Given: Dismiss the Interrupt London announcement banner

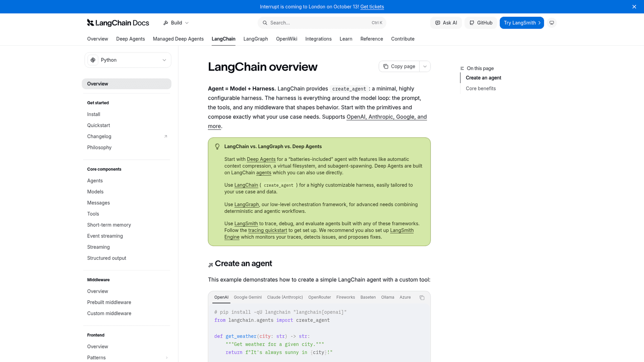Looking at the screenshot, I should [x=634, y=7].
